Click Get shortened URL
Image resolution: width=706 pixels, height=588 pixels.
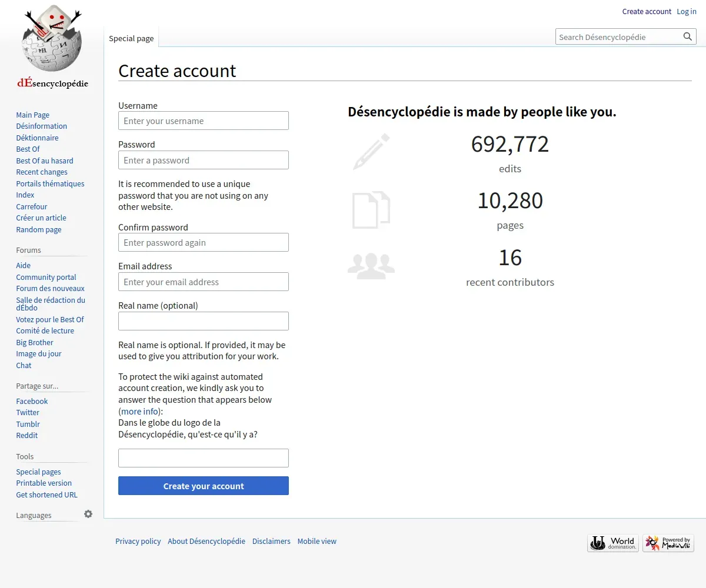click(46, 495)
